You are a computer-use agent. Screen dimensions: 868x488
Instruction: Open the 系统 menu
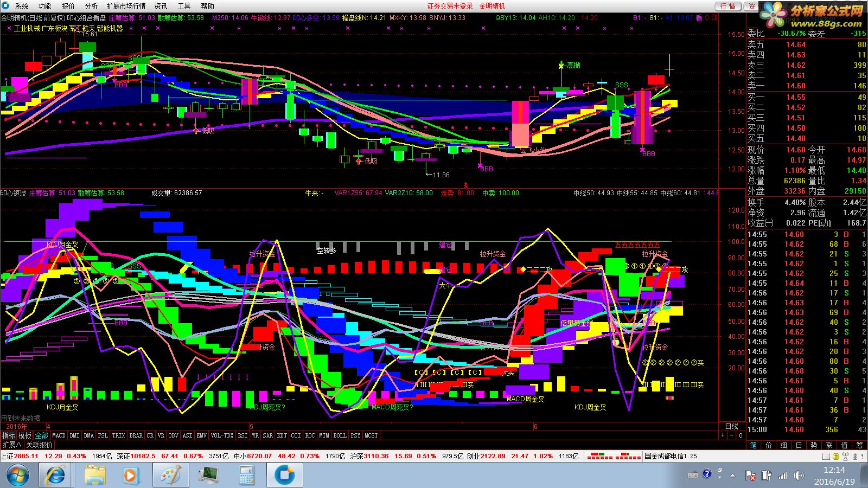pyautogui.click(x=22, y=6)
